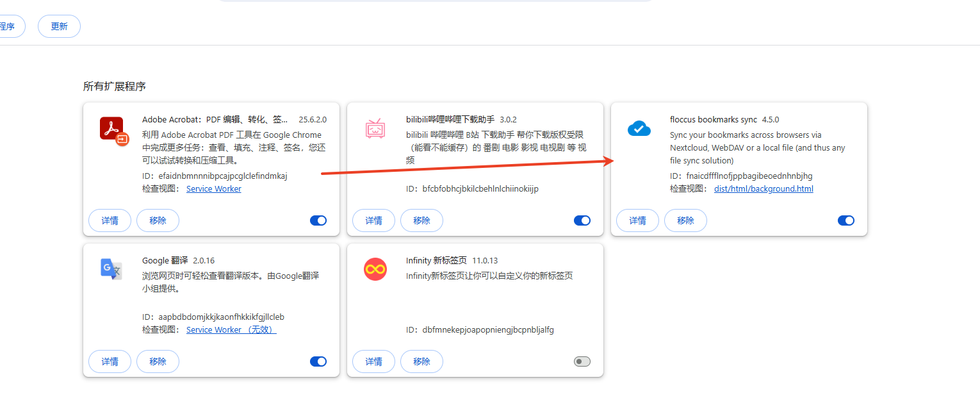Turn off the bilibili下载助手 extension

tap(582, 220)
